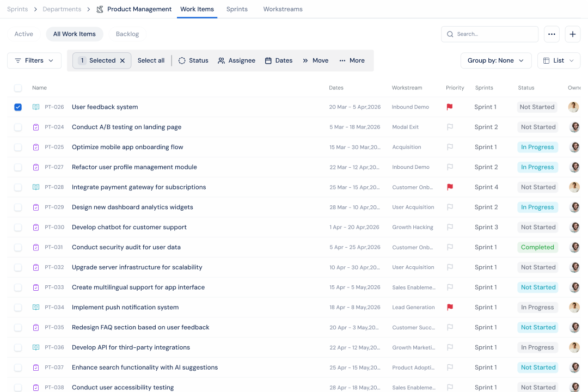Viewport: 588px width, 392px height.
Task: Click dates '5 Mar – 18 Mar,2026'
Action: [355, 127]
